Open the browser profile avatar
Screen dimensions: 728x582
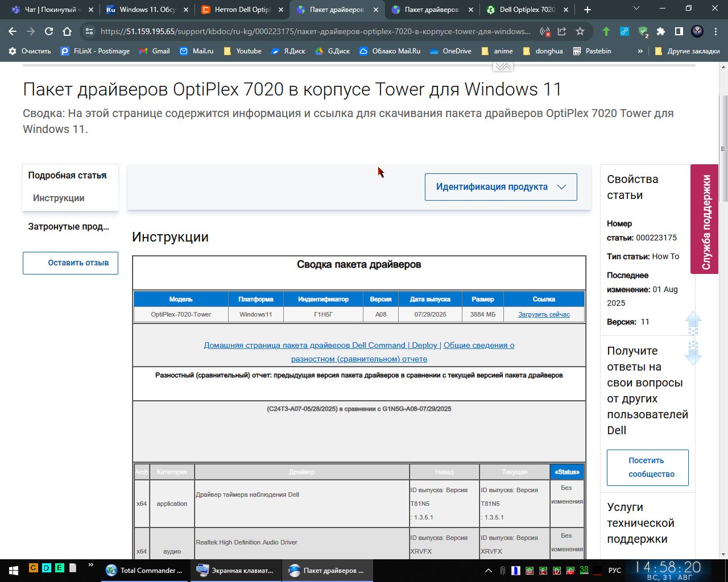tap(697, 31)
